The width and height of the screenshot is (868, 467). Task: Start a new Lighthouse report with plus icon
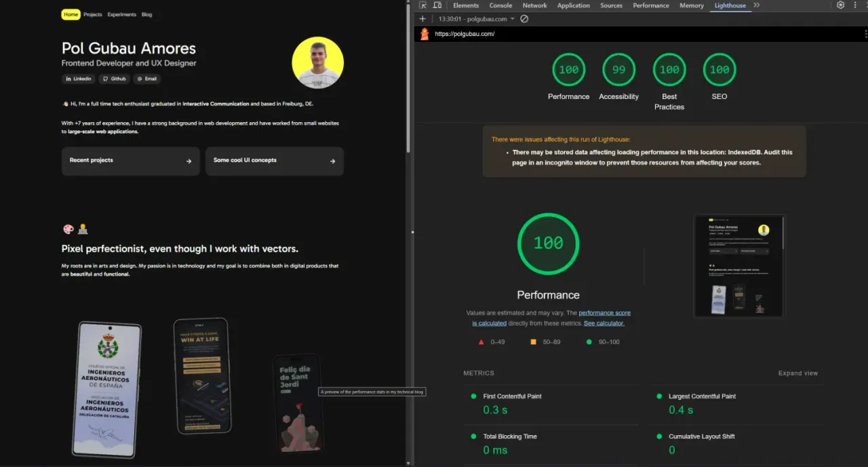point(422,19)
